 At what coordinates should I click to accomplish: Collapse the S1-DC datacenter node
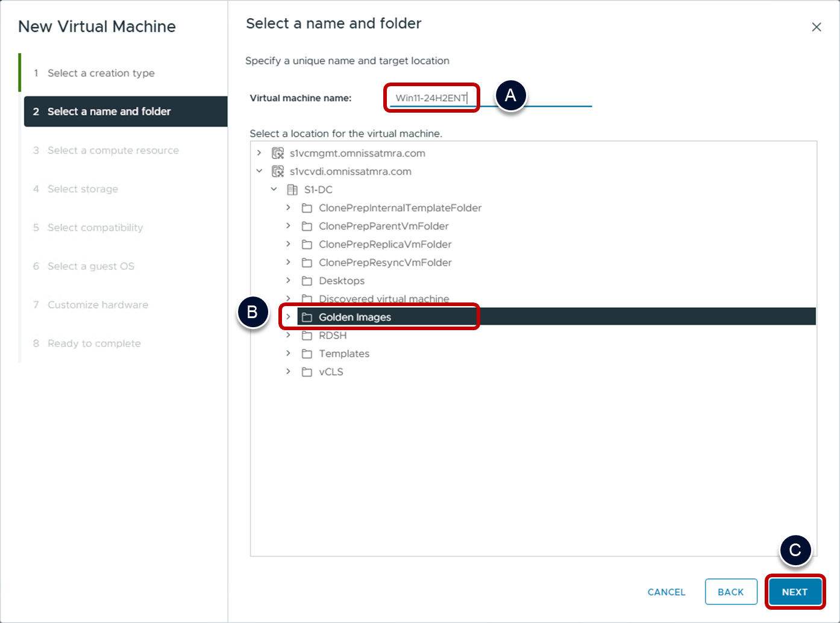coord(274,189)
